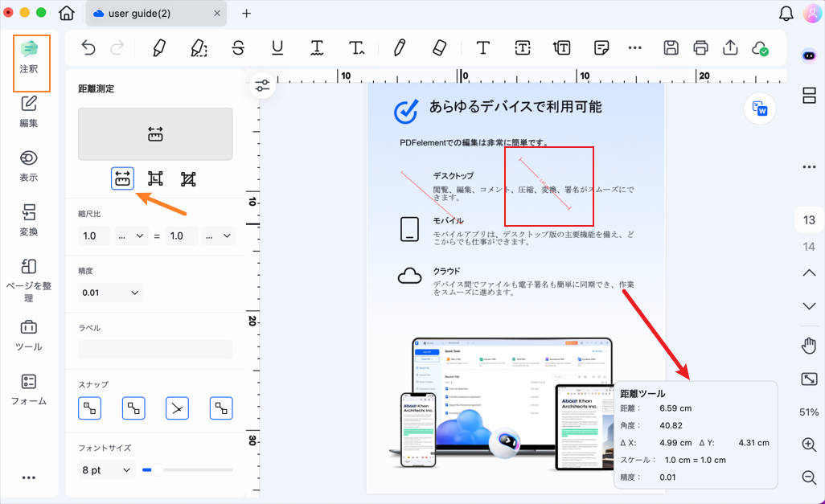Toggle the third snap option button

[177, 408]
